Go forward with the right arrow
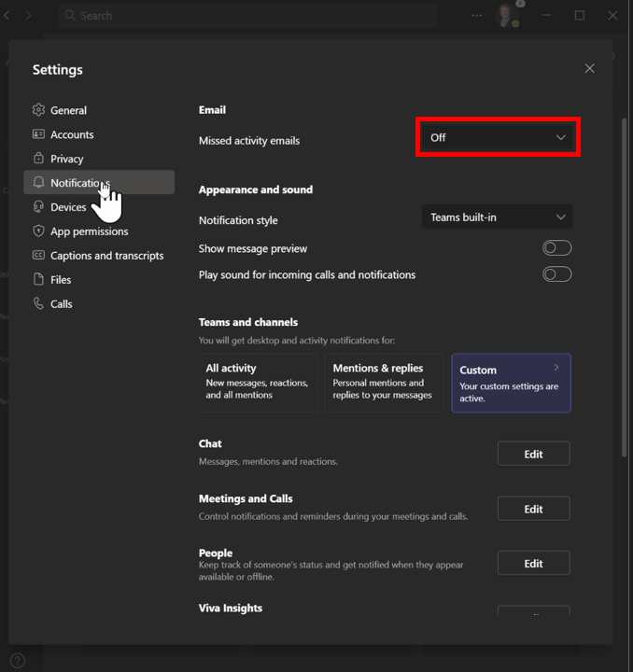The height and width of the screenshot is (672, 633). coord(28,16)
